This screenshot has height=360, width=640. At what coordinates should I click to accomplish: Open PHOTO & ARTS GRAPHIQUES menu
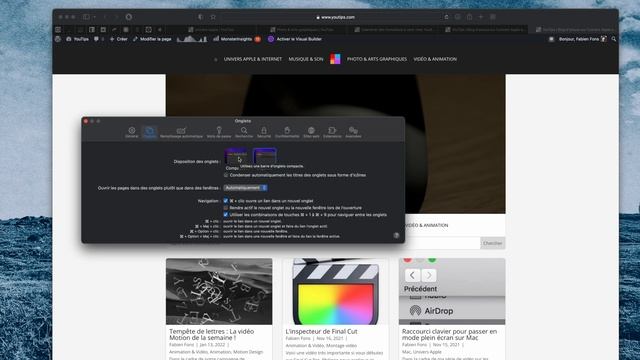tap(377, 59)
